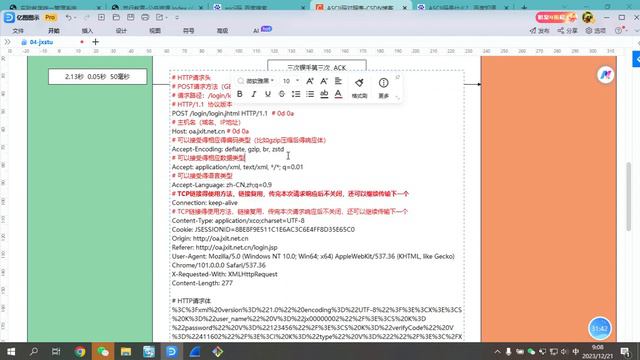The height and width of the screenshot is (360, 640).
Task: Toggle Bold formatting
Action: tap(240, 94)
